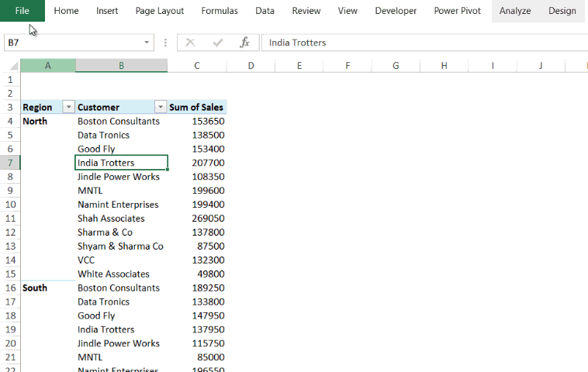
Task: Open the Developer tab
Action: [396, 11]
